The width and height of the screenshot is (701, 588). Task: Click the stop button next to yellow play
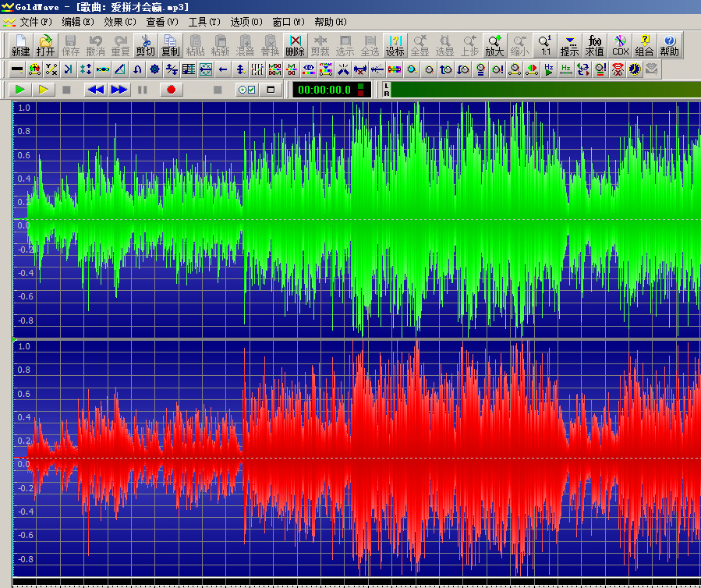[66, 90]
